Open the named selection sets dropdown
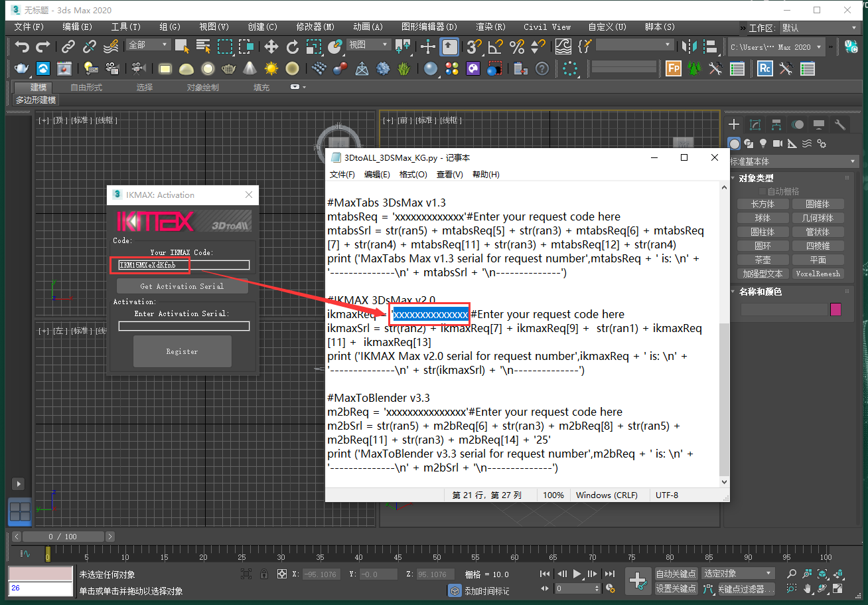868x605 pixels. (x=634, y=44)
